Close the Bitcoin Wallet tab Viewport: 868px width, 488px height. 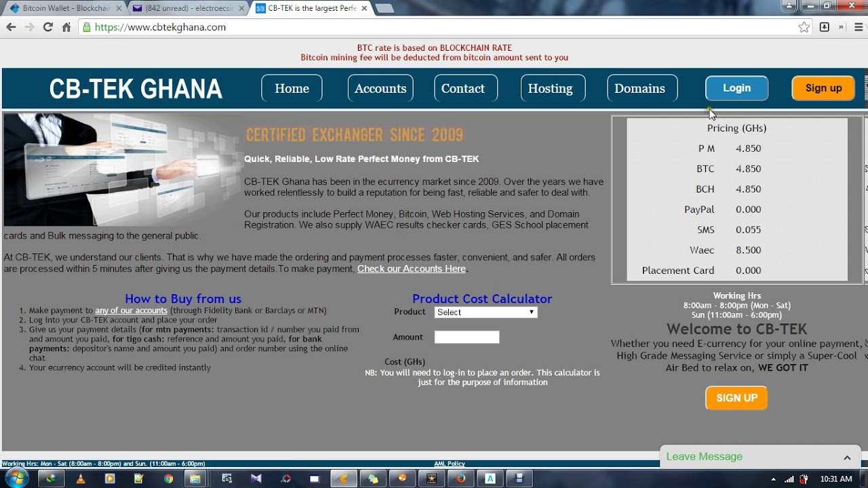point(119,9)
